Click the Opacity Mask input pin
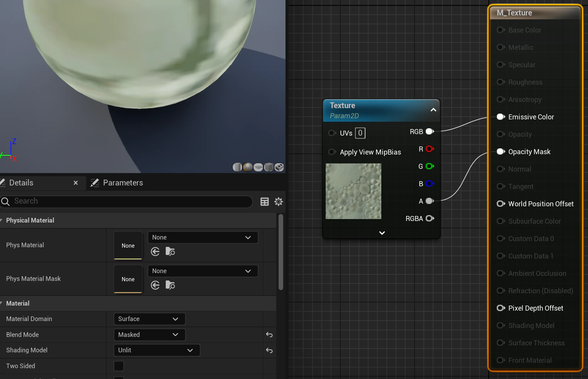Screen dimensions: 588x379 pyautogui.click(x=501, y=151)
